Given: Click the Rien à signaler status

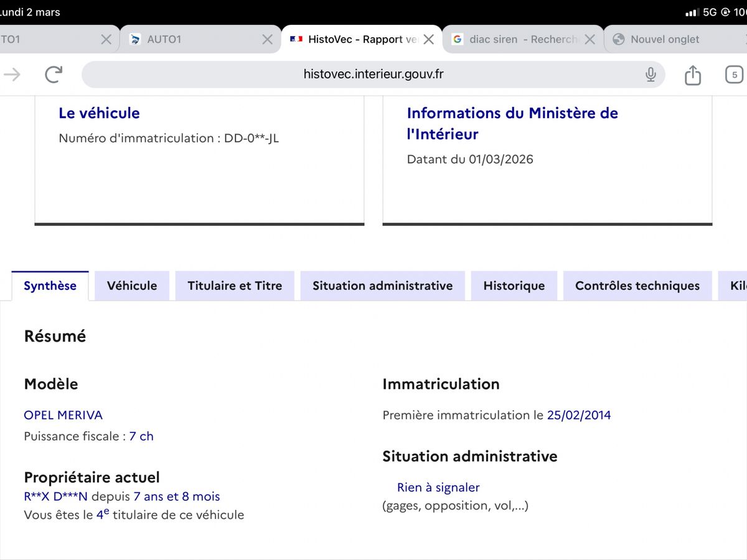Looking at the screenshot, I should (x=438, y=487).
